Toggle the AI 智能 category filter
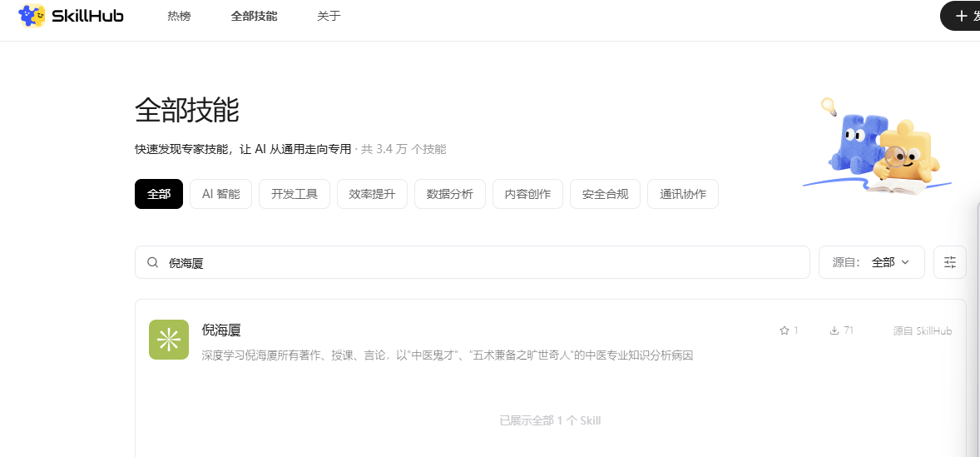The width and height of the screenshot is (980, 457). point(220,194)
